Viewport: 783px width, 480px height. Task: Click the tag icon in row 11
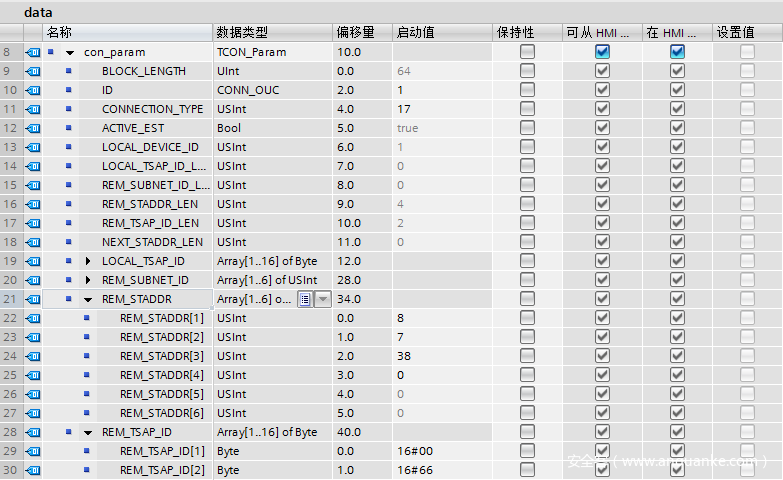point(32,109)
